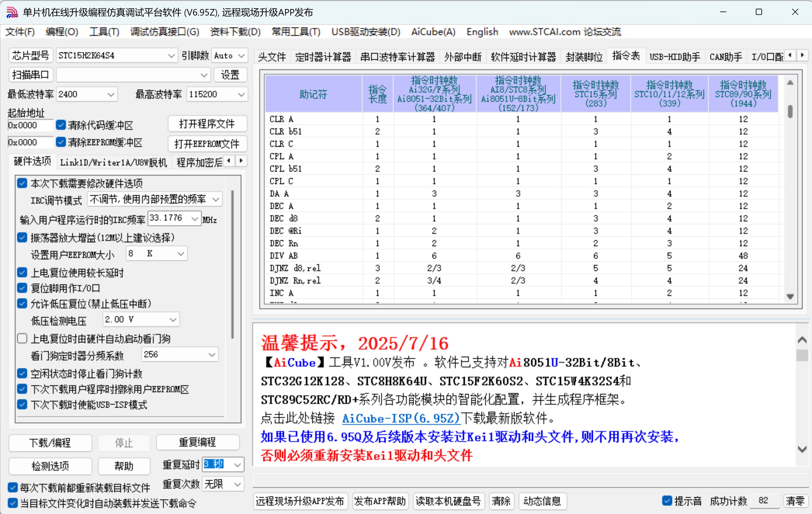Open USB驱动安装(D) menu

pos(365,32)
